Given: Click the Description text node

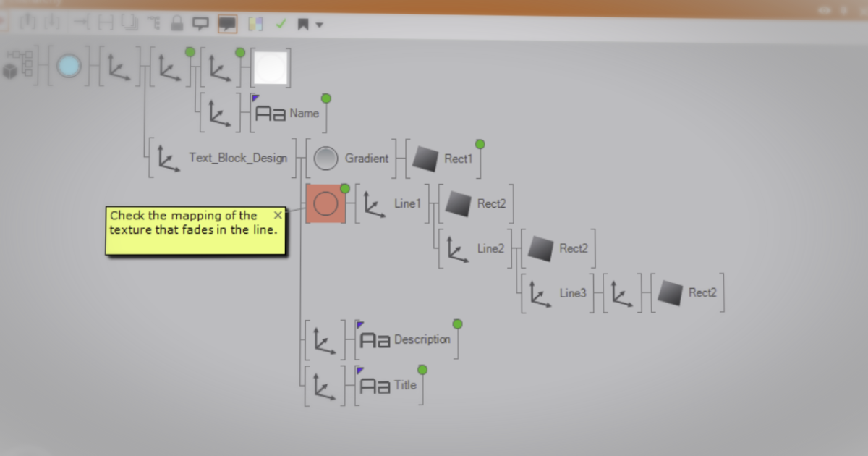Looking at the screenshot, I should point(375,340).
